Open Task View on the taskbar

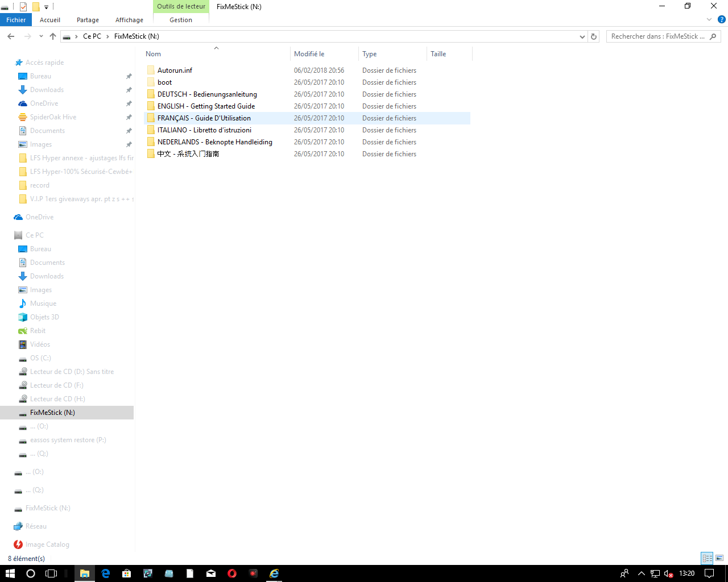(51, 573)
